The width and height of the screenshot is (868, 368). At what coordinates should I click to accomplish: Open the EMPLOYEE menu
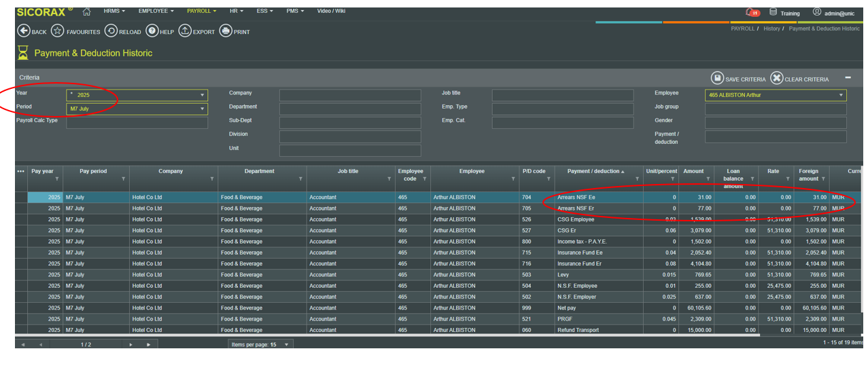click(156, 11)
